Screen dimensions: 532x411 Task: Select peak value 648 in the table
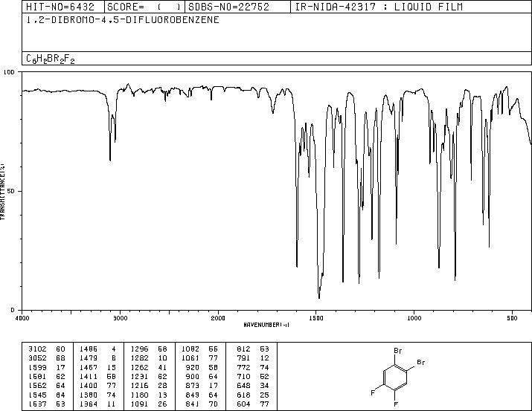click(243, 386)
